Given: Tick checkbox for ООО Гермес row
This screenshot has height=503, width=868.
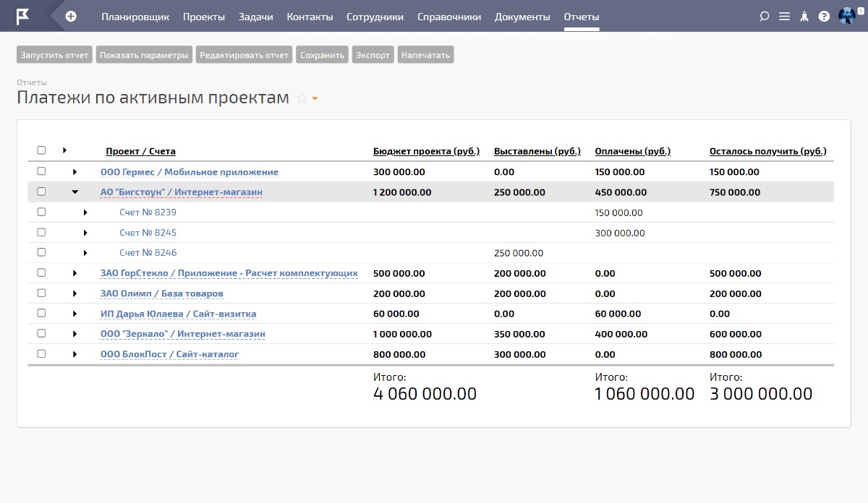Looking at the screenshot, I should coord(41,171).
